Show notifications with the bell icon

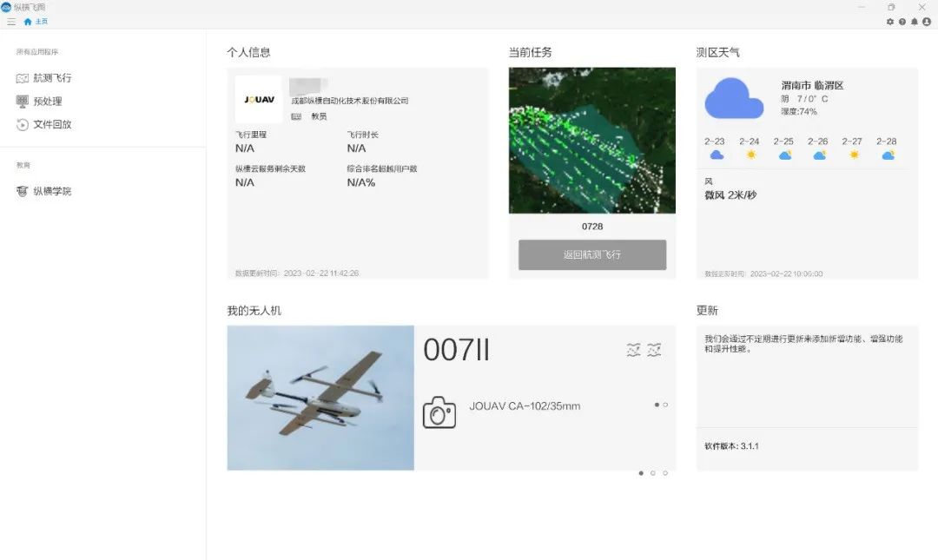click(915, 22)
